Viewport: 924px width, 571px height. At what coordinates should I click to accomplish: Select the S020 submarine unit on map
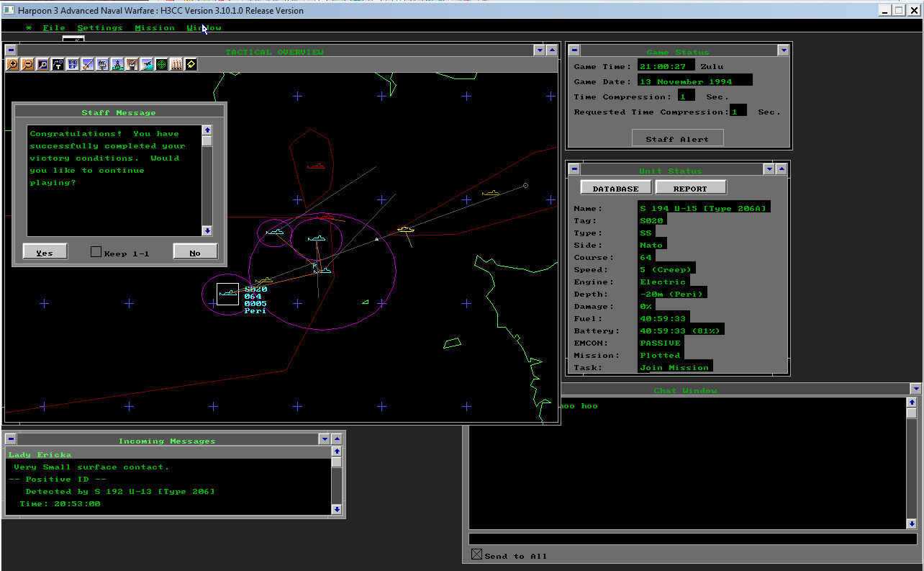click(x=227, y=294)
